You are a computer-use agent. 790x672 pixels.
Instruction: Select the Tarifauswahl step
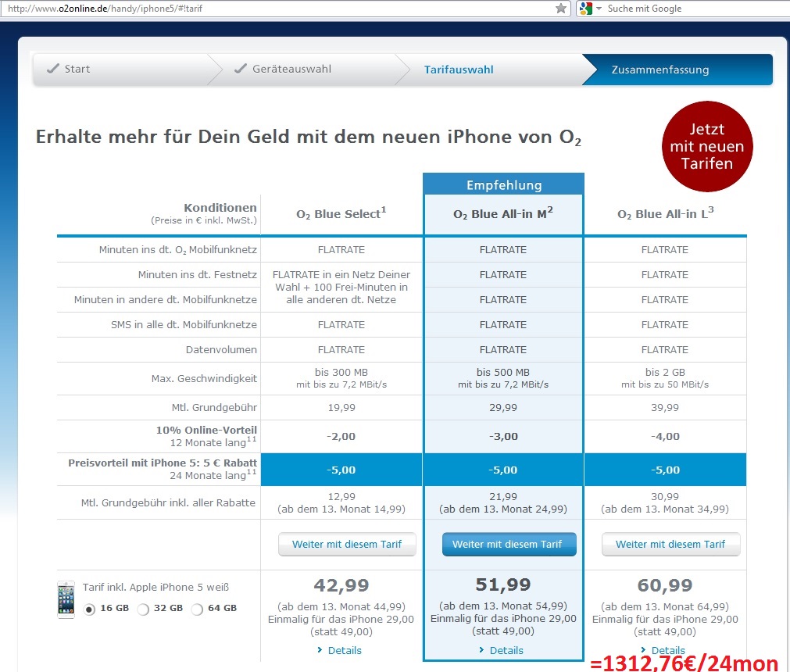(x=459, y=70)
